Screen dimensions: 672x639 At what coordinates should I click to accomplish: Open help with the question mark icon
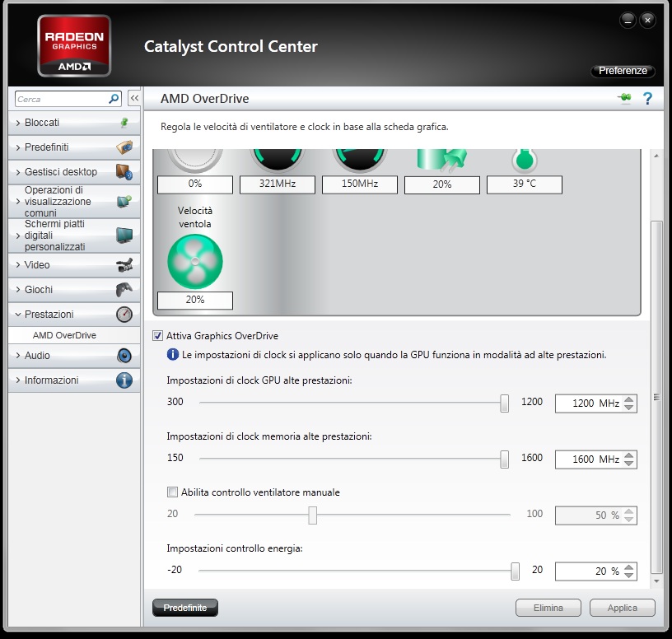(647, 99)
